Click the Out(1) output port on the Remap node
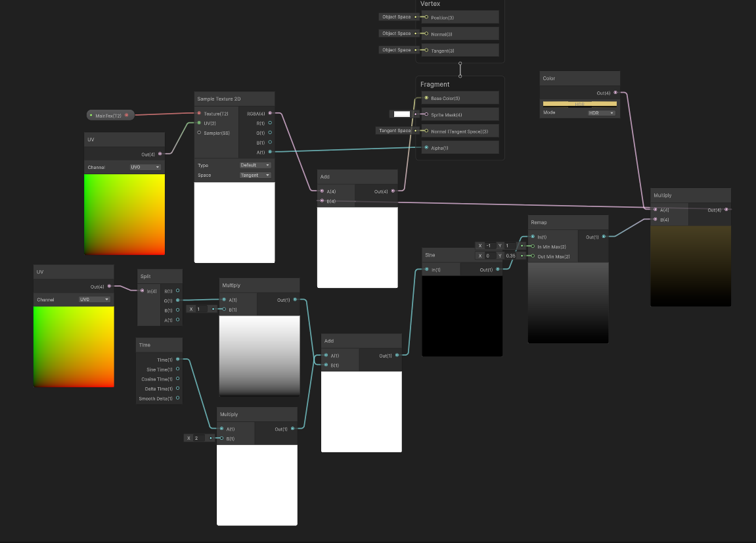 click(605, 237)
